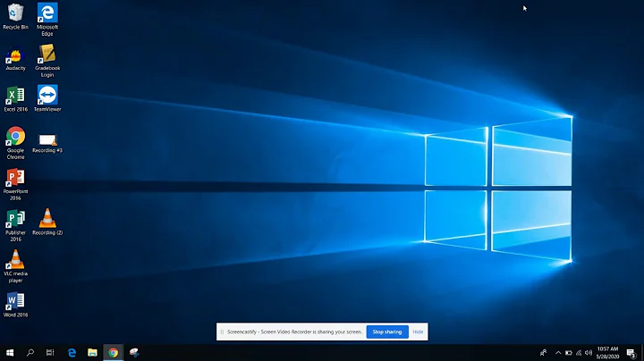Select the Microsoft Edge desktop shortcut
The width and height of the screenshot is (644, 361).
click(47, 20)
